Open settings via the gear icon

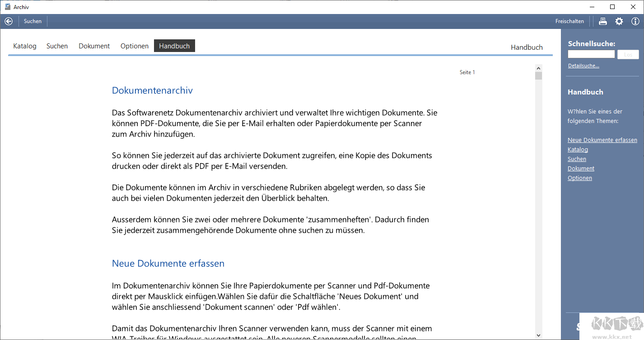pos(619,21)
